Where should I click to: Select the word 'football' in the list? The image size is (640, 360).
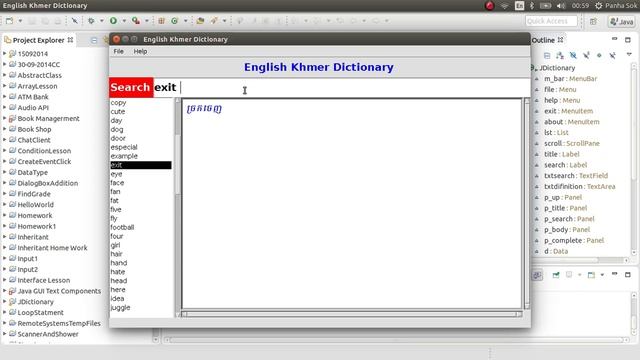(x=122, y=227)
